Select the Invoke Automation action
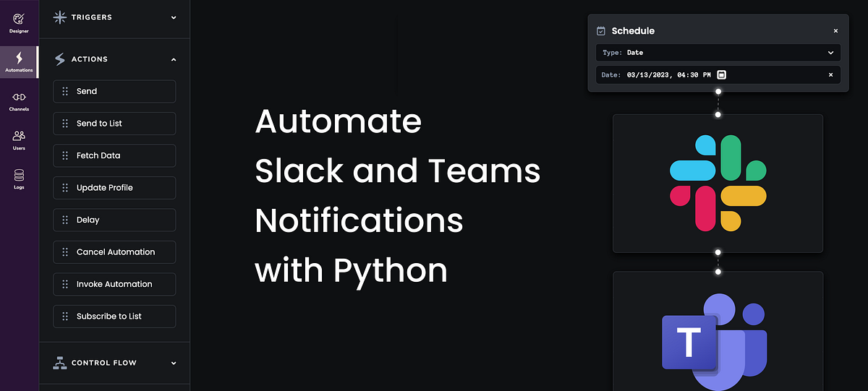Viewport: 868px width, 391px height. [114, 284]
